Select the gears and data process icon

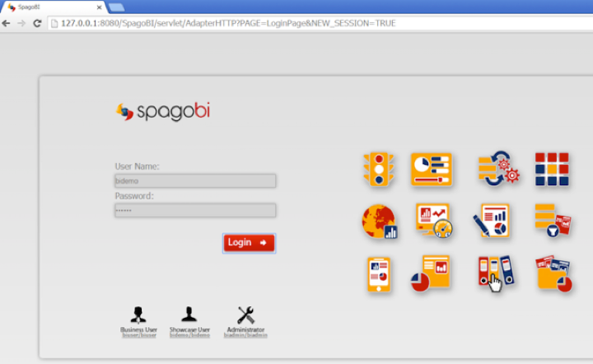(x=498, y=169)
